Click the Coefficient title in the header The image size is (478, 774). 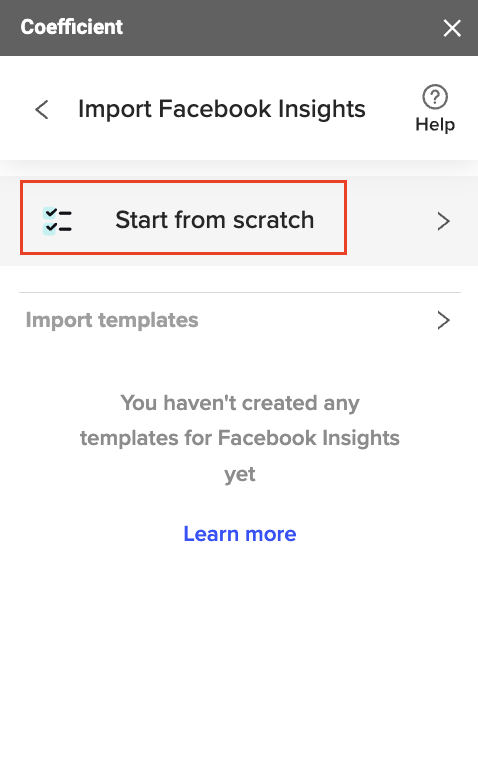pos(72,27)
